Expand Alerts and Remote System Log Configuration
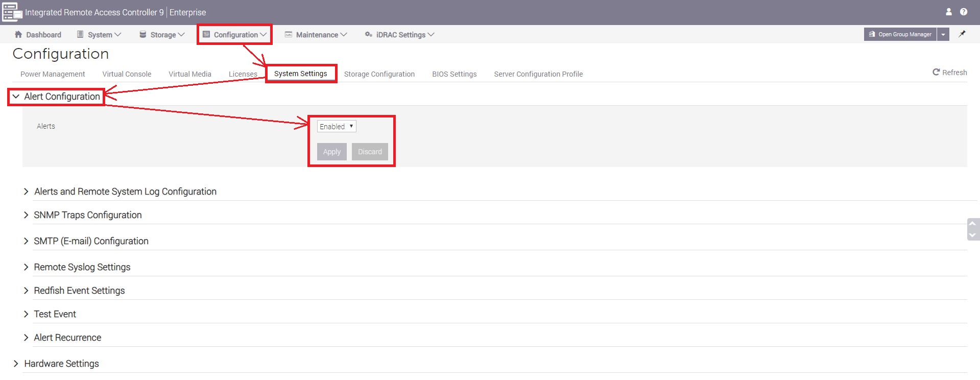This screenshot has width=980, height=380. point(120,192)
